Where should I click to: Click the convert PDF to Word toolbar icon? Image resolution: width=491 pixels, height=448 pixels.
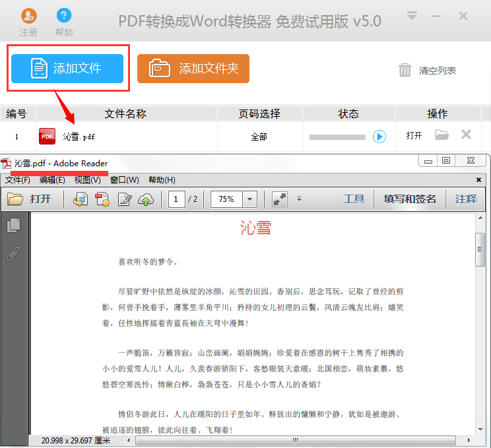tap(81, 199)
